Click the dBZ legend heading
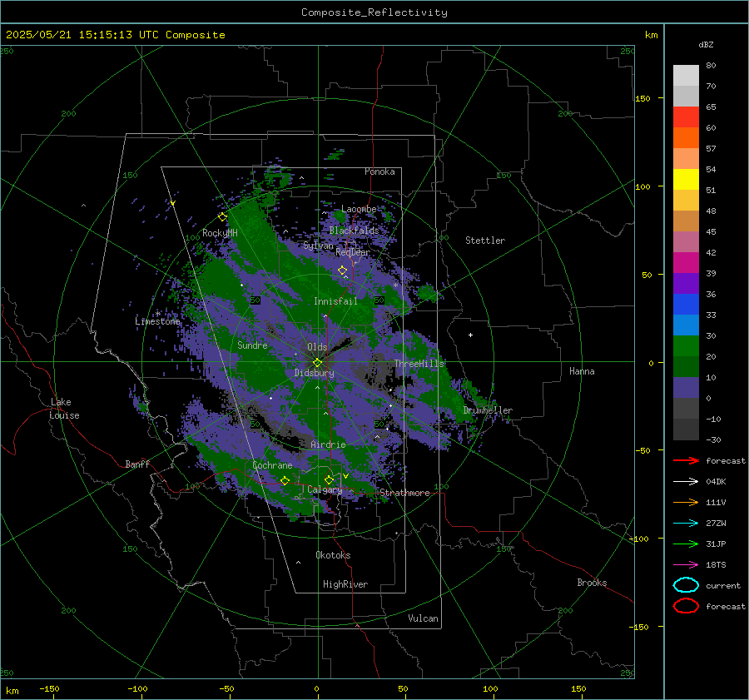 706,45
